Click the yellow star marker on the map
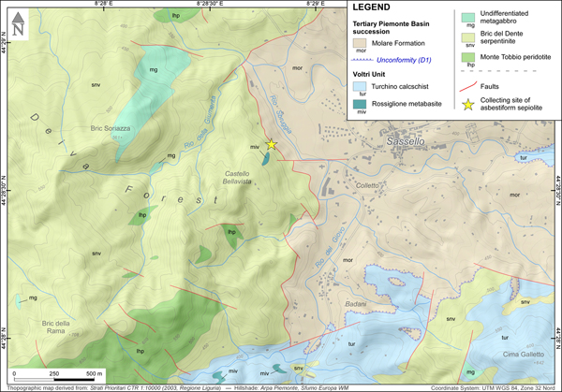This screenshot has height=392, width=562. 272,145
